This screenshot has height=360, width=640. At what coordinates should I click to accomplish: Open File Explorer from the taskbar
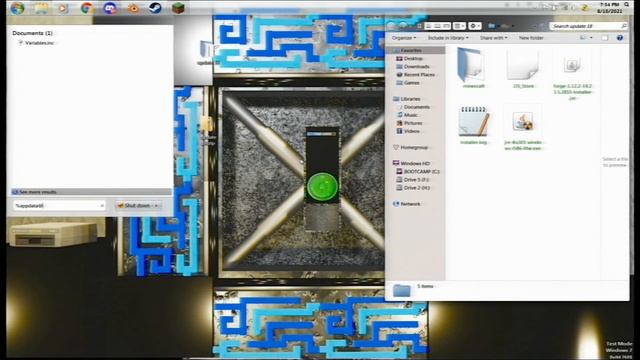click(41, 8)
